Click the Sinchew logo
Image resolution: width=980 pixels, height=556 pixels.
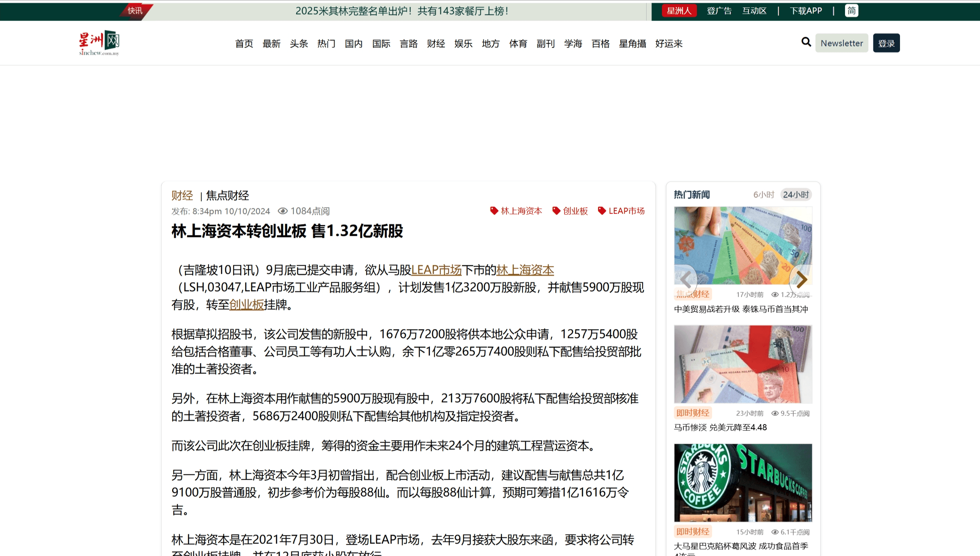(99, 43)
